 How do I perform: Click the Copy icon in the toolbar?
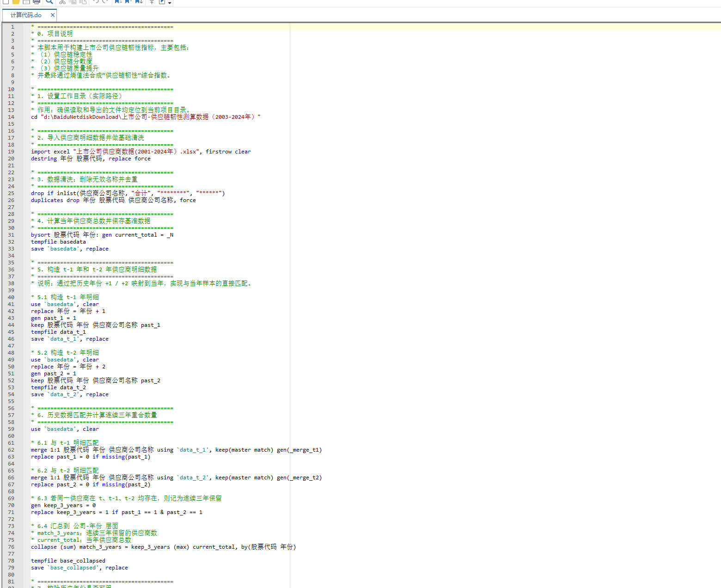click(x=73, y=2)
